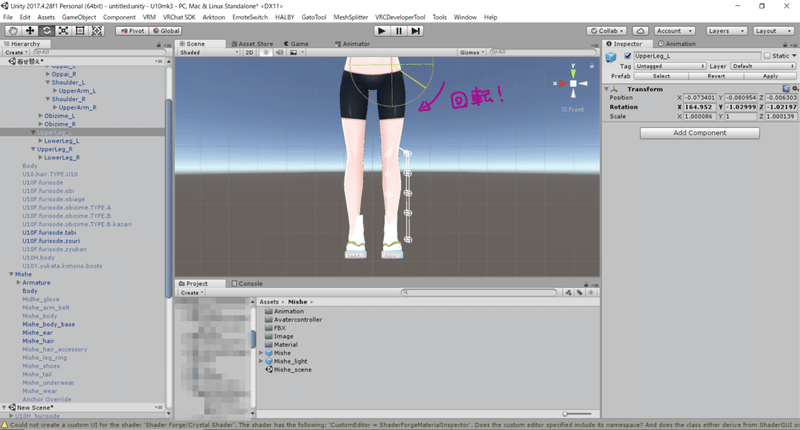Toggle Pivot handle position
The height and width of the screenshot is (430, 800).
coord(132,31)
